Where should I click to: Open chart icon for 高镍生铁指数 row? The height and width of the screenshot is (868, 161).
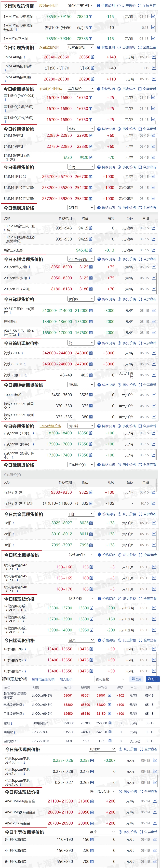click(x=154, y=250)
